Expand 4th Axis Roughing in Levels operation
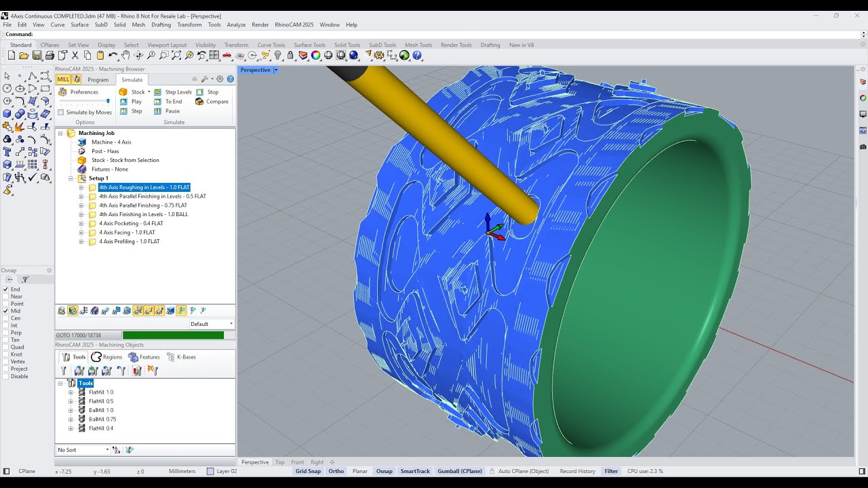The height and width of the screenshot is (488, 868). [81, 187]
